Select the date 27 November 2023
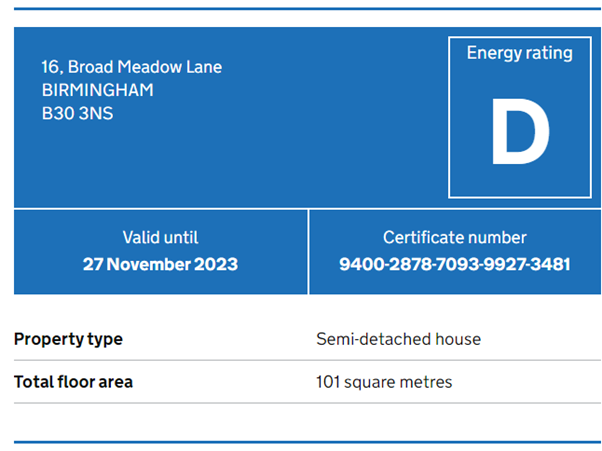This screenshot has width=602, height=451. pyautogui.click(x=160, y=264)
